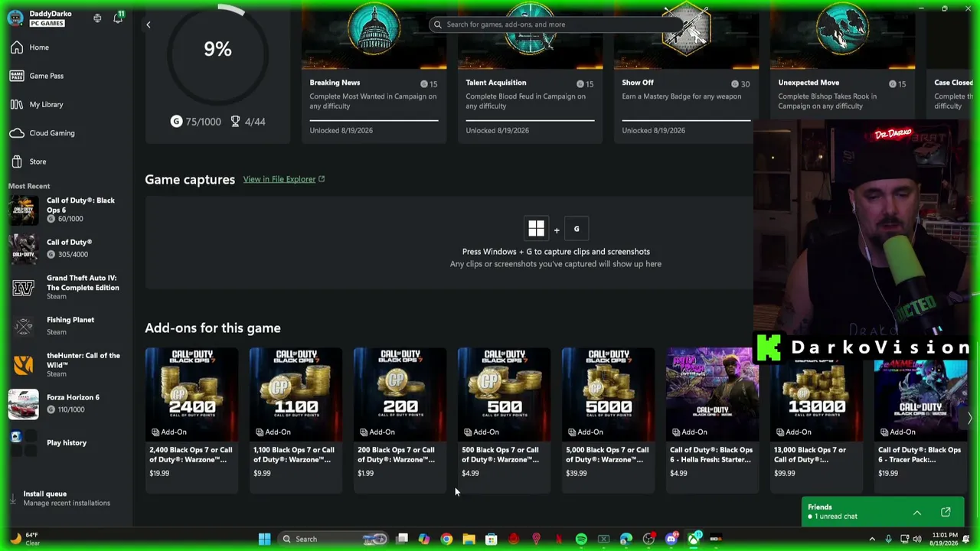Open Play history
The height and width of the screenshot is (551, 980).
tap(66, 442)
